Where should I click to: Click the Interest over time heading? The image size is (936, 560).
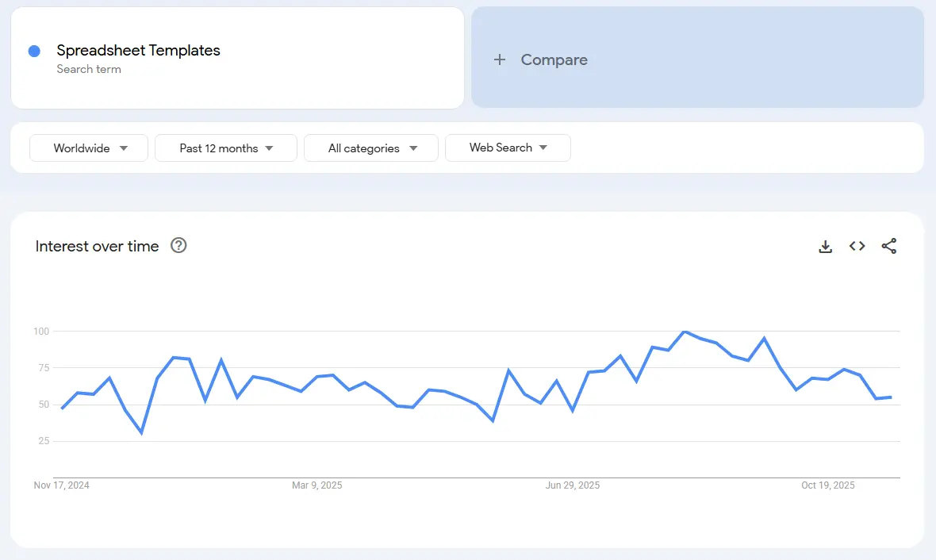(x=97, y=247)
